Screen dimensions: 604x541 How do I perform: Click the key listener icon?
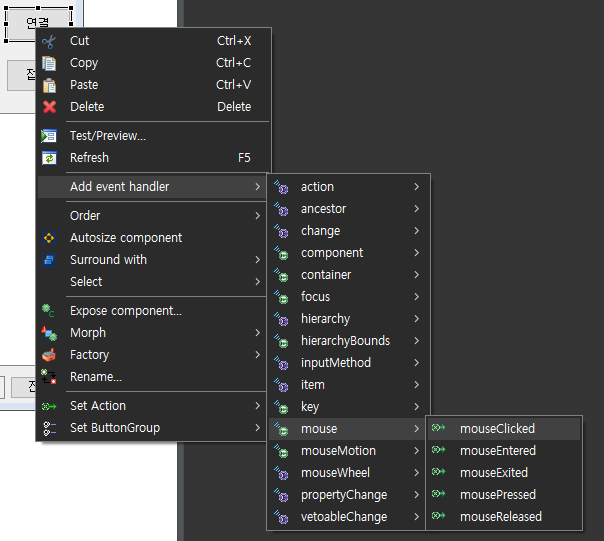click(x=281, y=407)
